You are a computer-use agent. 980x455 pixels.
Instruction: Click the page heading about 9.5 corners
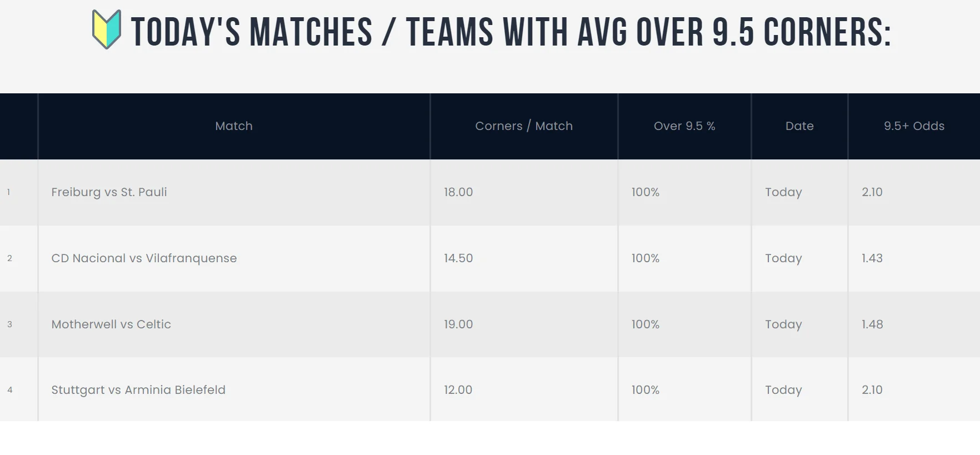point(511,32)
